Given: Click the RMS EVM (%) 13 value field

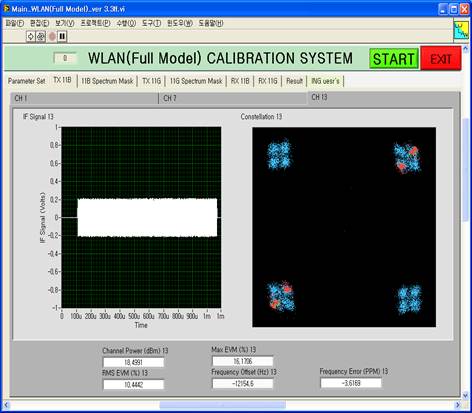Looking at the screenshot, I should 133,385.
